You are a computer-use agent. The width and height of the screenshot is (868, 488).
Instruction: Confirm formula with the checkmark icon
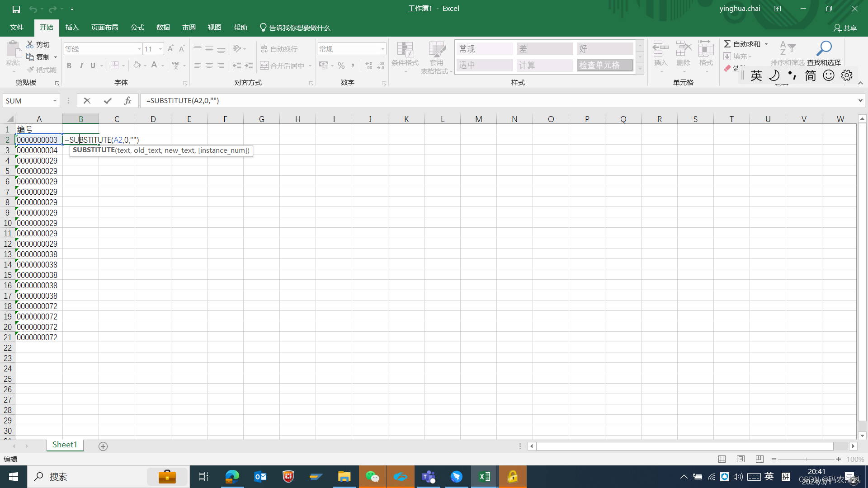(108, 101)
